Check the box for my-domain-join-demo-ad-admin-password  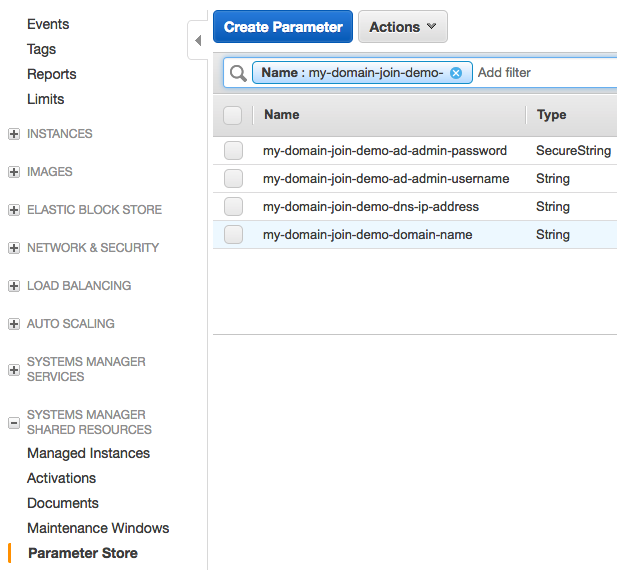pos(233,151)
